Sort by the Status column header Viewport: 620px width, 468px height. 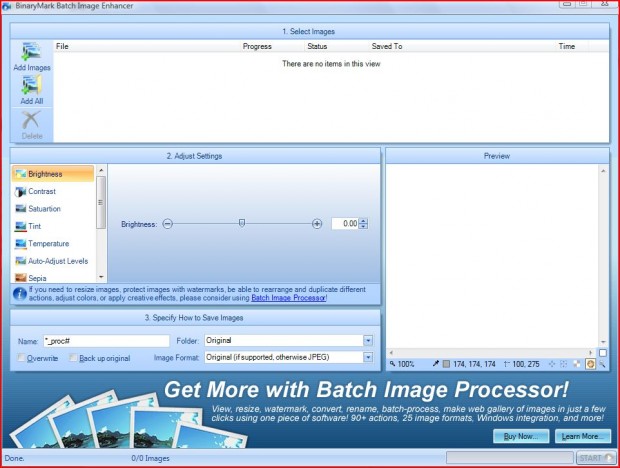pyautogui.click(x=317, y=46)
